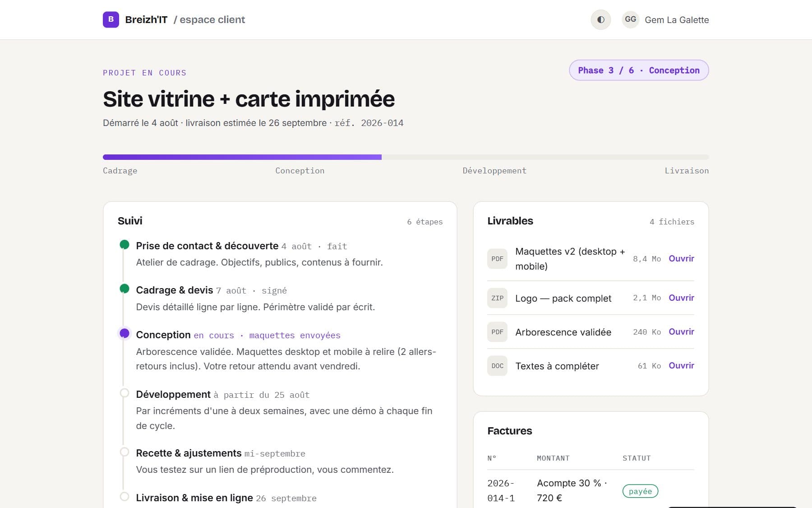
Task: Click the PDF icon for Maquettes v2
Action: coord(497,259)
